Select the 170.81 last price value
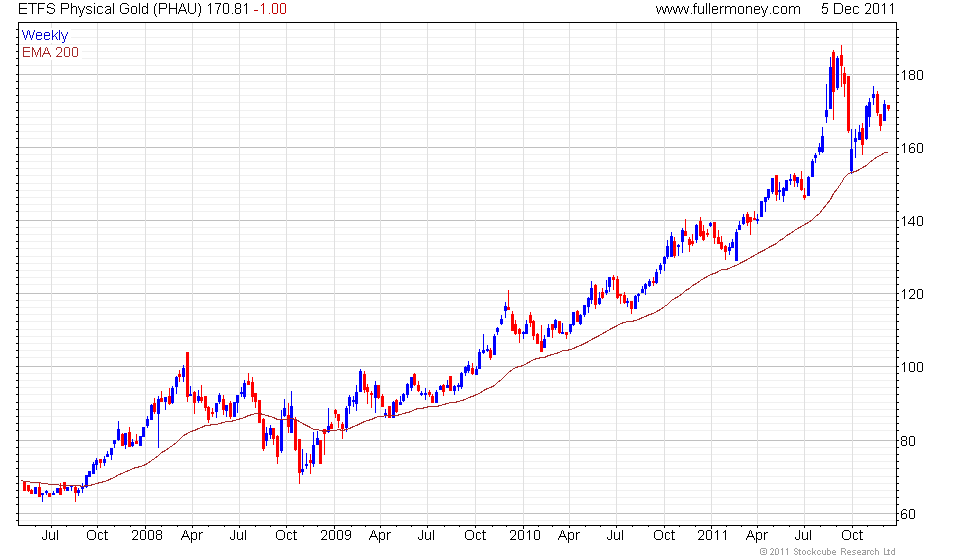Screen dimensions: 980x560 click(228, 9)
